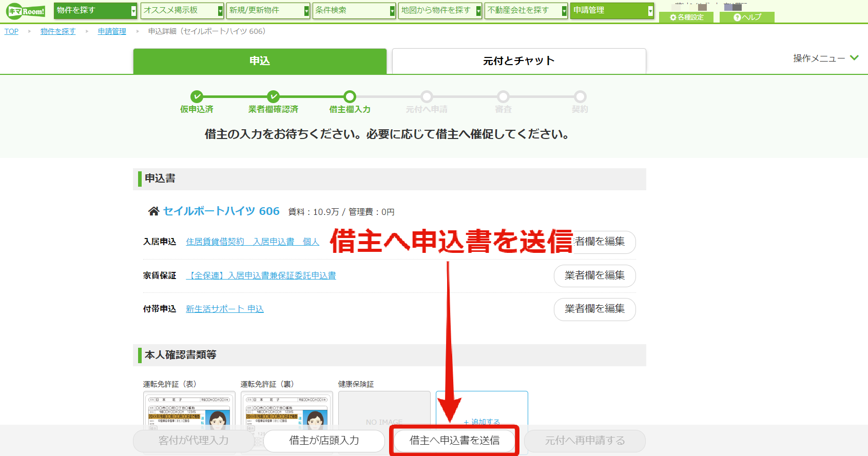Select the 元付へ申請 progress step circle
The height and width of the screenshot is (456, 868).
[x=427, y=96]
